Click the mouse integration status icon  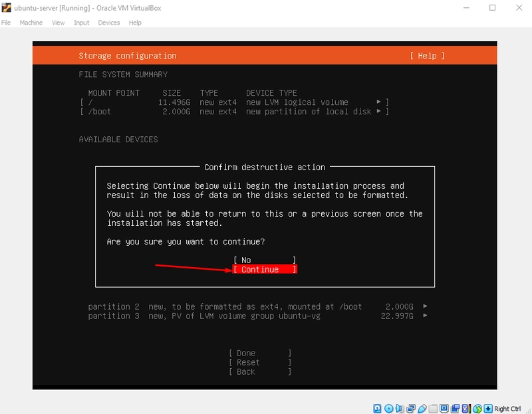(477, 409)
